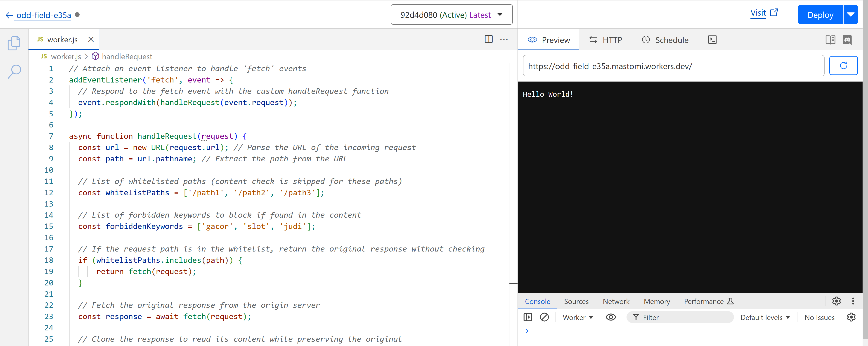Open the Discord community icon

pos(847,40)
